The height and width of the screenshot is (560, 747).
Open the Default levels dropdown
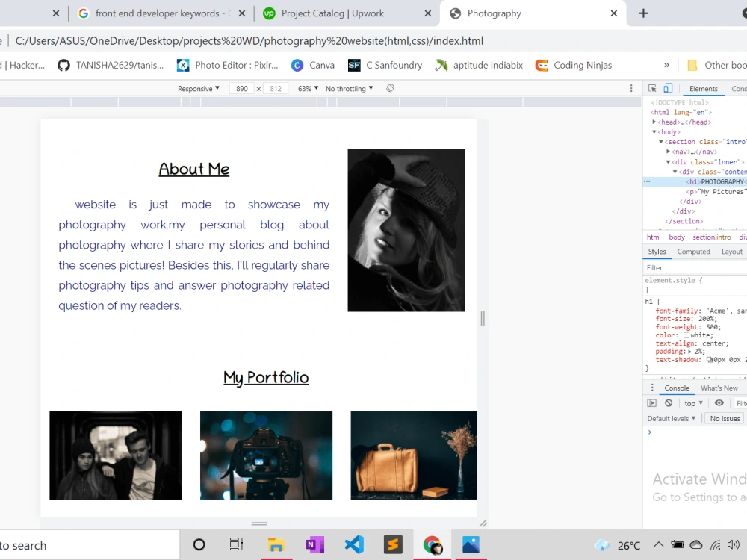[x=672, y=419]
